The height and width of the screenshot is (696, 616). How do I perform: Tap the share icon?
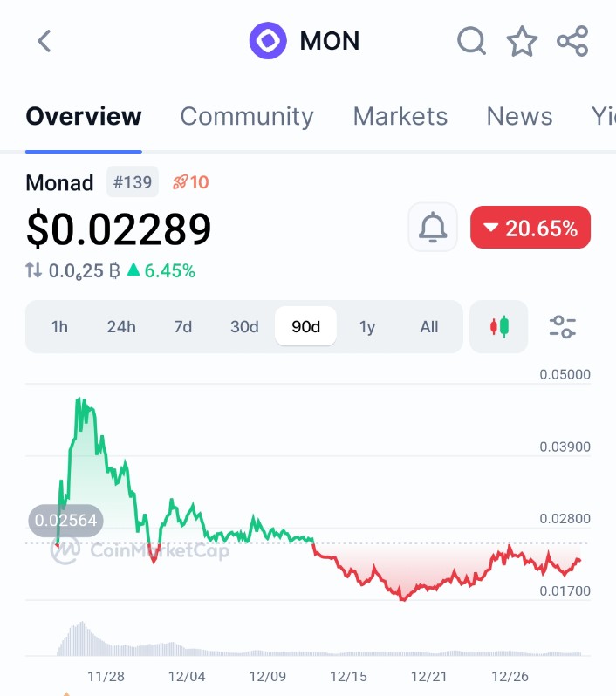coord(572,41)
